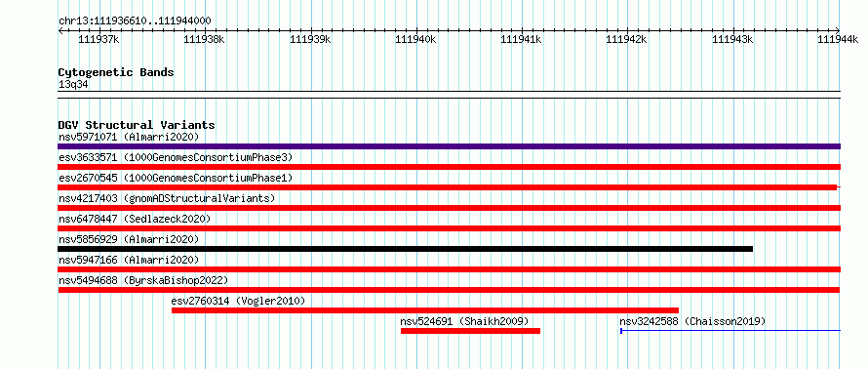The height and width of the screenshot is (369, 868).
Task: Click ruler position 111944k
Action: click(x=838, y=39)
